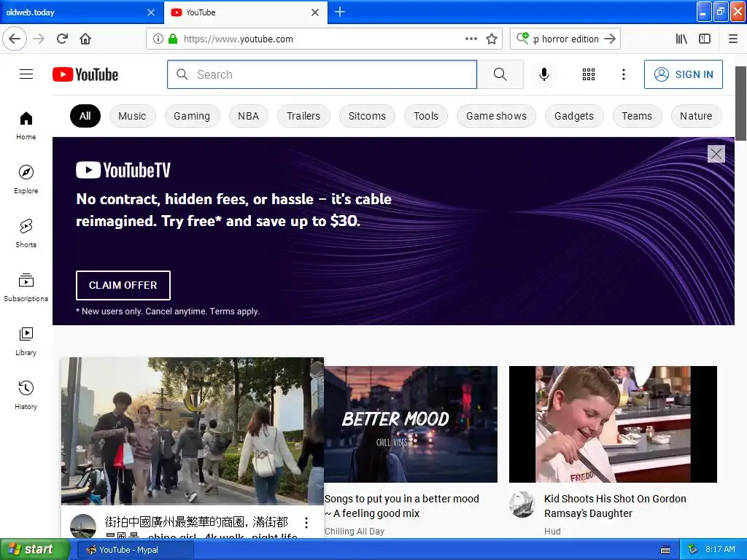Click the browser forward arrow

coord(39,39)
